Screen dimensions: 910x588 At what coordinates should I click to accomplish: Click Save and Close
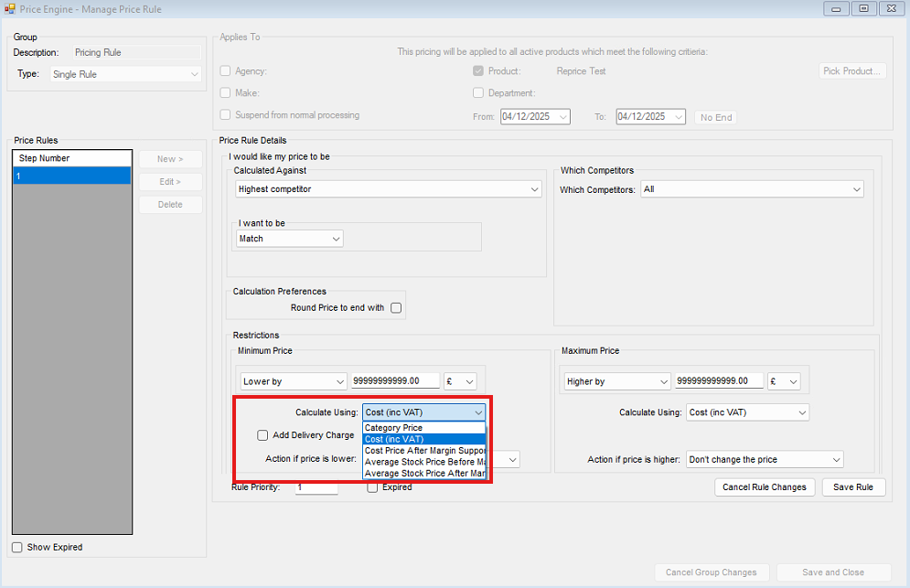[x=833, y=572]
